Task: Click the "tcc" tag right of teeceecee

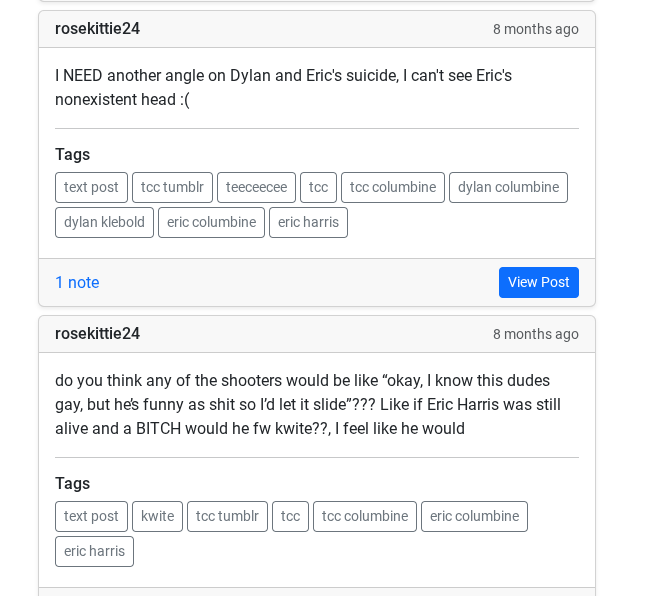Action: (x=318, y=187)
